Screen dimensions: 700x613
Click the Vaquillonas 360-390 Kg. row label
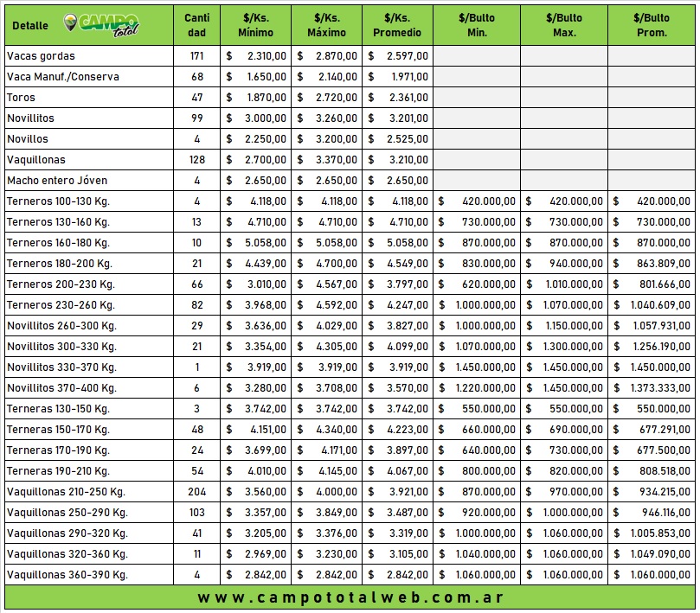67,575
